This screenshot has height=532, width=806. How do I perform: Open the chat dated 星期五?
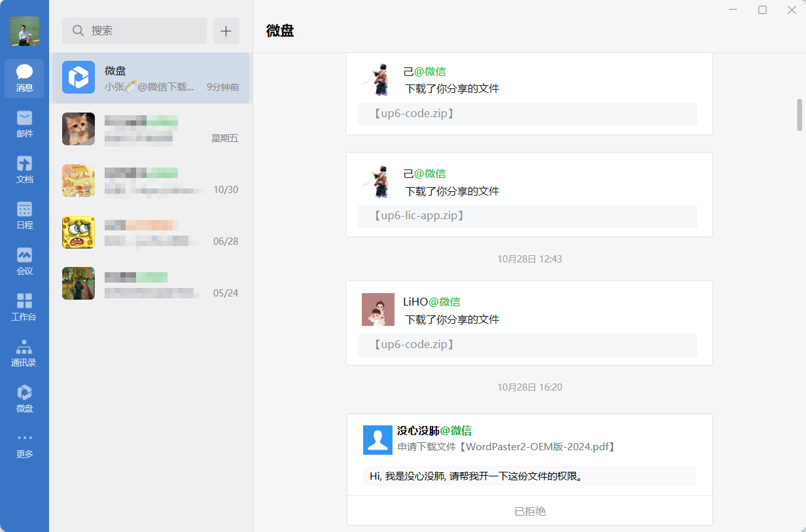[x=150, y=129]
